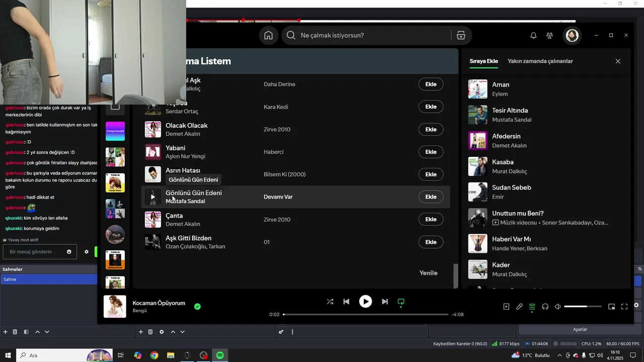
Task: Open File Explorer from the taskbar
Action: (171, 355)
